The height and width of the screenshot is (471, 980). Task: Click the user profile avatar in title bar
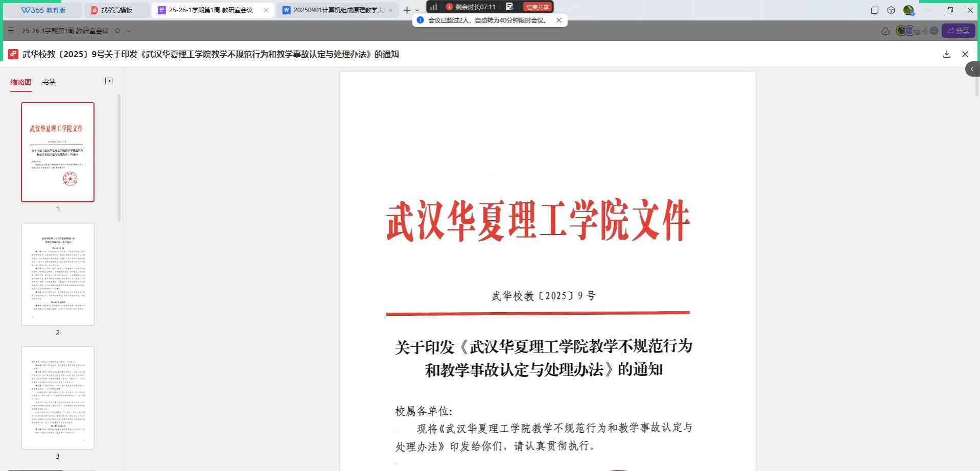908,10
